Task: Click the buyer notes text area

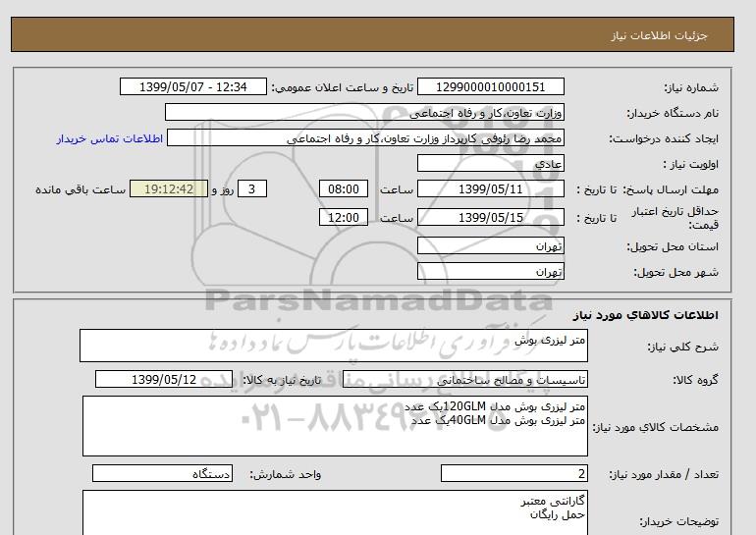Action: (x=335, y=512)
